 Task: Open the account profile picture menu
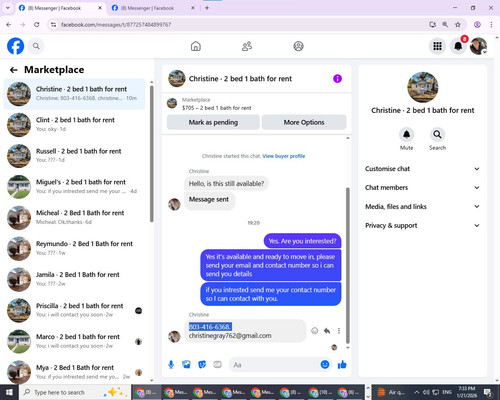coord(478,46)
